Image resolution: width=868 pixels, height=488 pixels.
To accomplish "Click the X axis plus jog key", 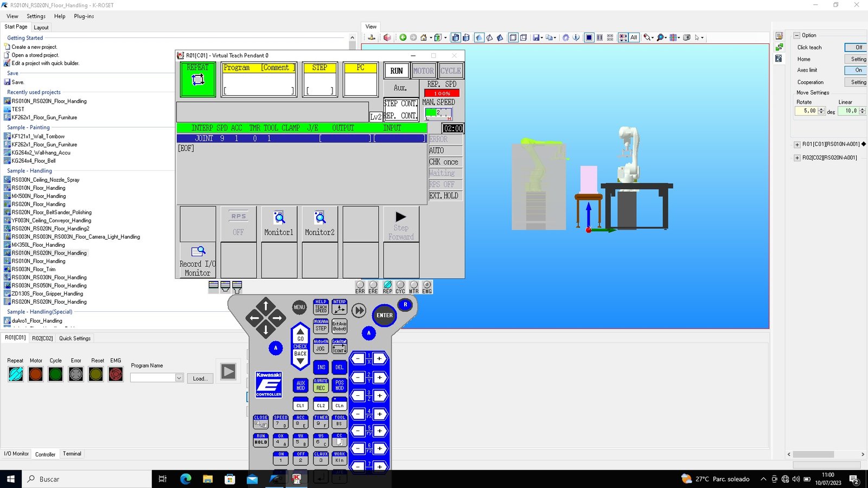I will [x=380, y=358].
